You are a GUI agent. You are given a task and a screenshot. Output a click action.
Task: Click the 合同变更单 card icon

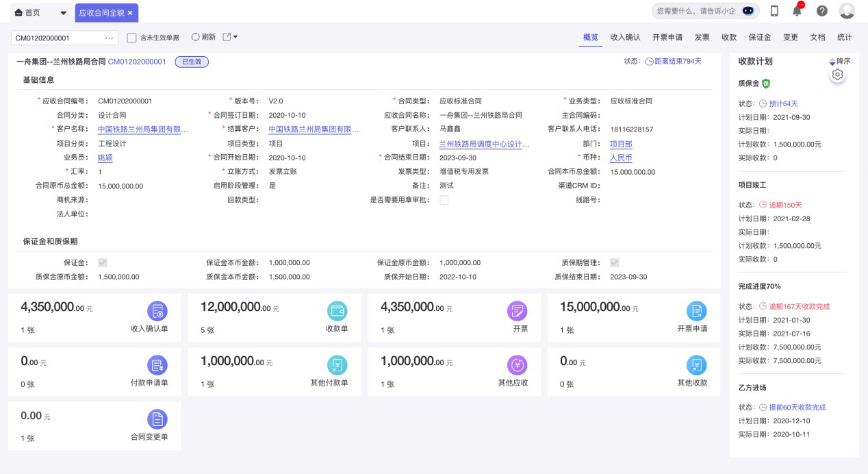pyautogui.click(x=157, y=419)
